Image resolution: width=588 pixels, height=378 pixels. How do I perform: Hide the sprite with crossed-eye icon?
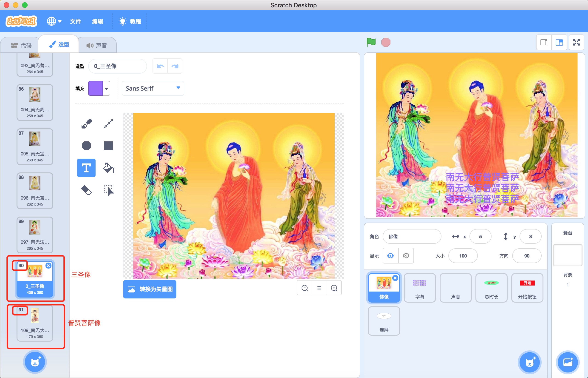[406, 256]
